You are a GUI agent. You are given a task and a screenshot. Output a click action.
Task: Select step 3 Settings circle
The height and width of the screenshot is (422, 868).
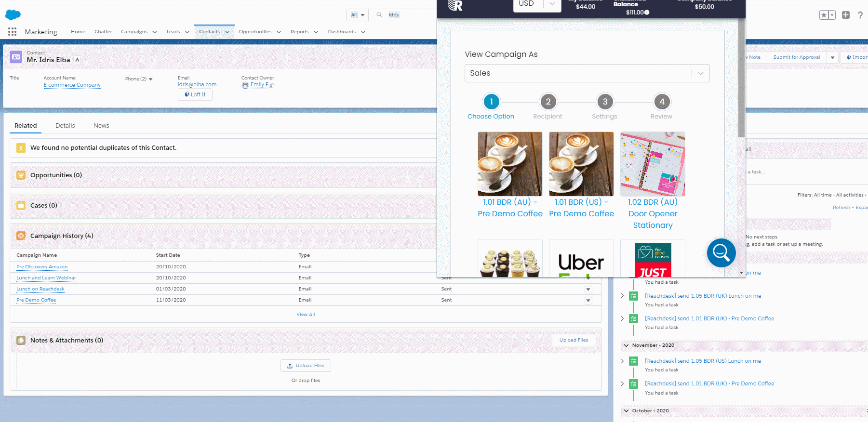pos(605,102)
